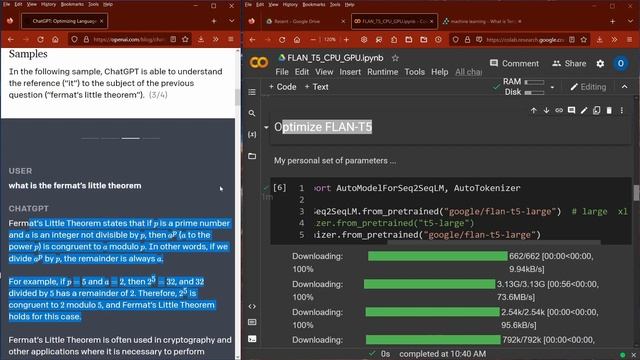The width and height of the screenshot is (640, 360).
Task: Copy link to the Optimize FLAN-T5 cell
Action: 559,110
